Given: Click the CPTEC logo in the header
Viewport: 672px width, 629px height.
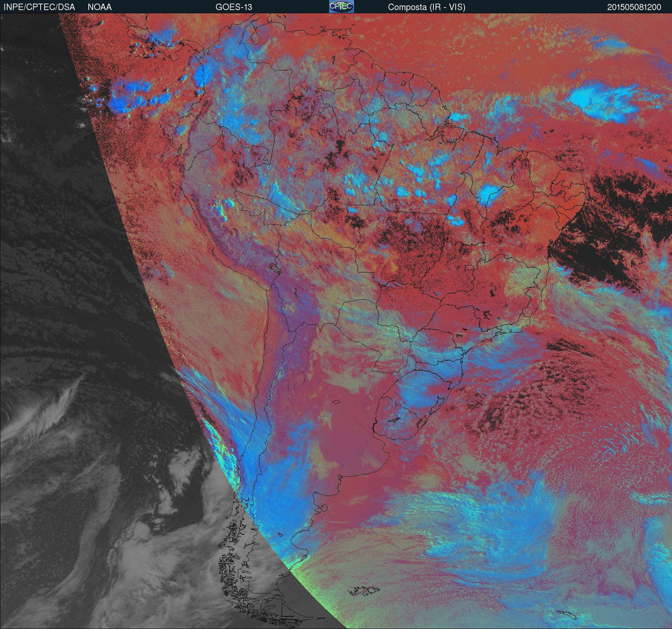Looking at the screenshot, I should (341, 6).
